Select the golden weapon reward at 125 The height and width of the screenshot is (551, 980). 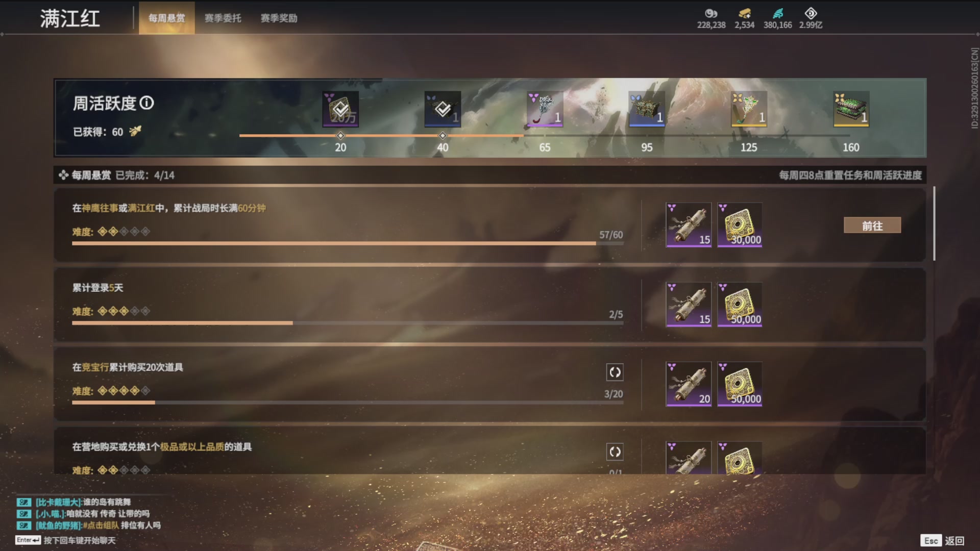749,109
